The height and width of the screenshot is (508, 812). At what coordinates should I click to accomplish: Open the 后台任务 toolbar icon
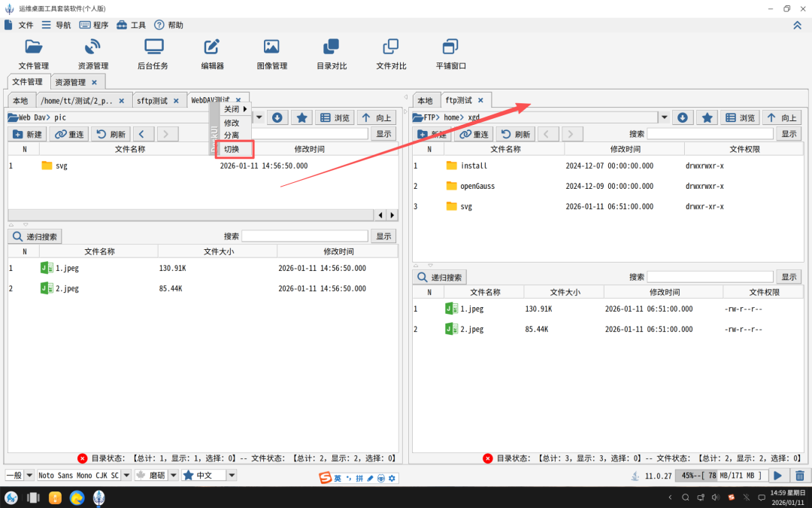[x=153, y=54]
